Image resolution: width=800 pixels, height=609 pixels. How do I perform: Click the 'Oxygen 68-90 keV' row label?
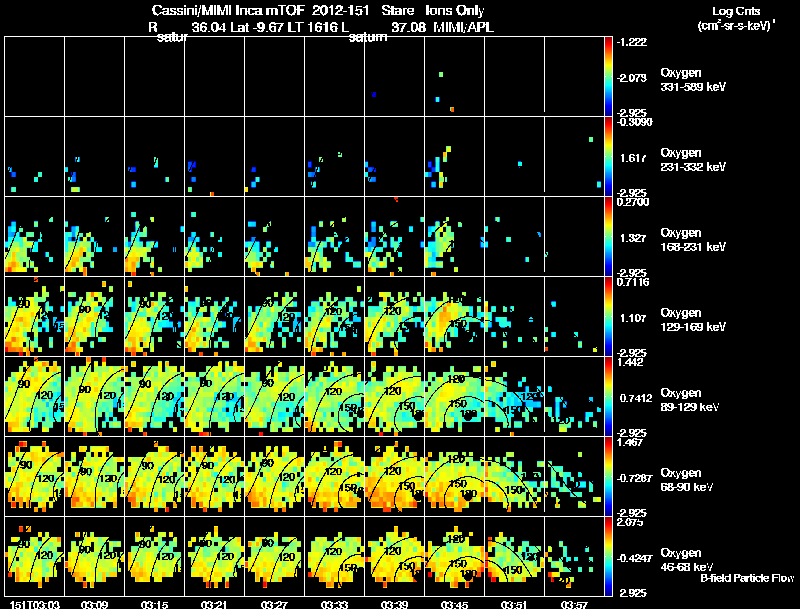687,480
